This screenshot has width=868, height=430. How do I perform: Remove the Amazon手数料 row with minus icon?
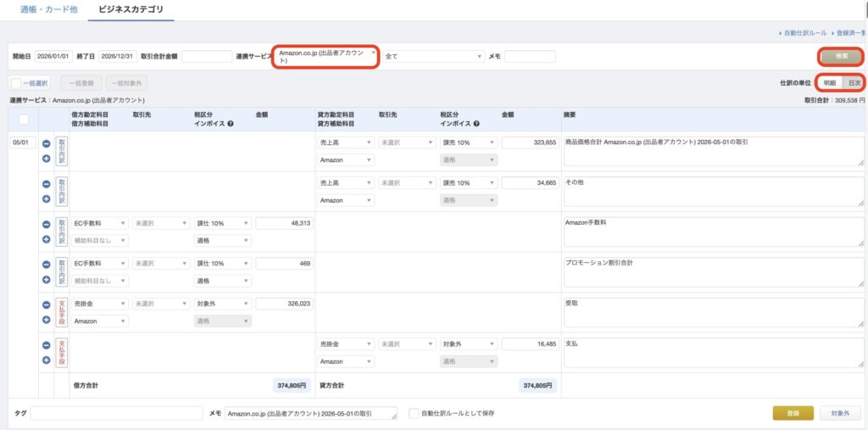point(47,225)
